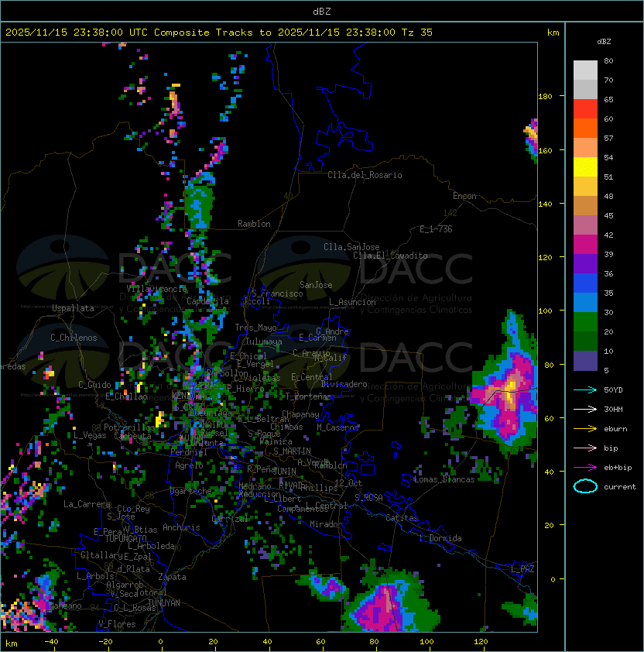
Task: Click the cyan 'current' ellipse symbol
Action: 585,486
